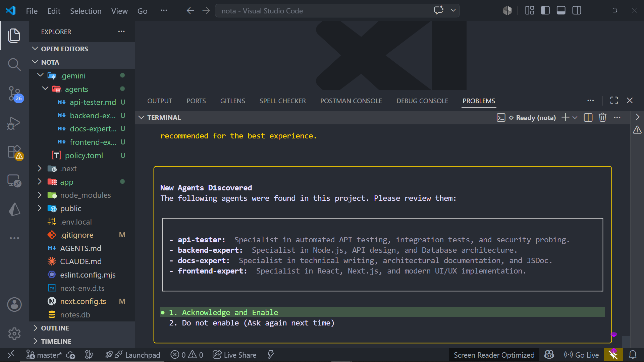Maximize the panel size
The width and height of the screenshot is (644, 362).
(614, 101)
